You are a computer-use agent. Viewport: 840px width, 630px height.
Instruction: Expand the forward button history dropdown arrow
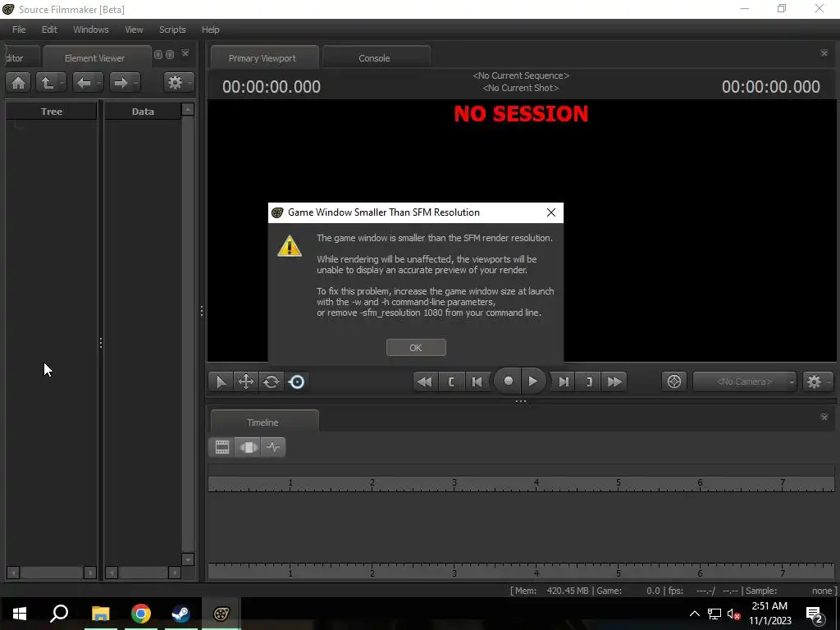coord(136,83)
